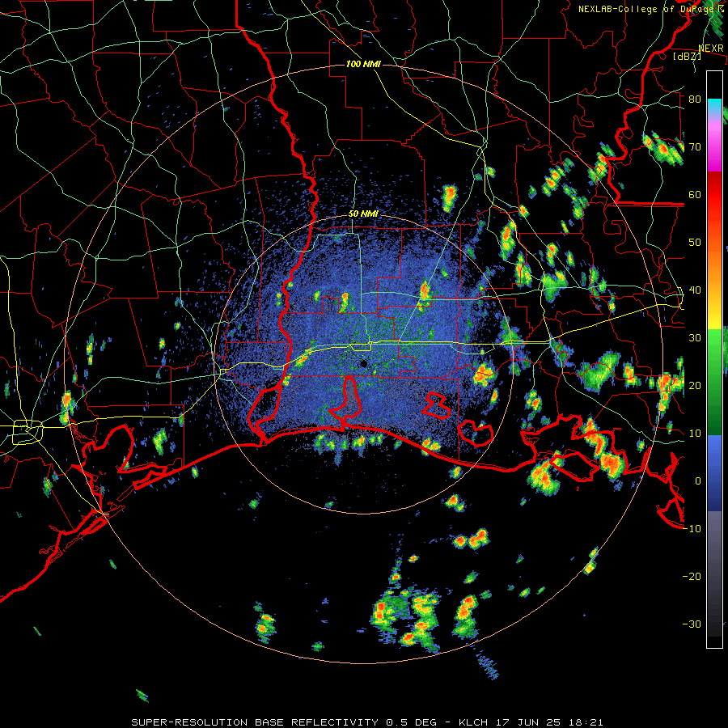Click the -10 value on the dBZ scale

692,529
